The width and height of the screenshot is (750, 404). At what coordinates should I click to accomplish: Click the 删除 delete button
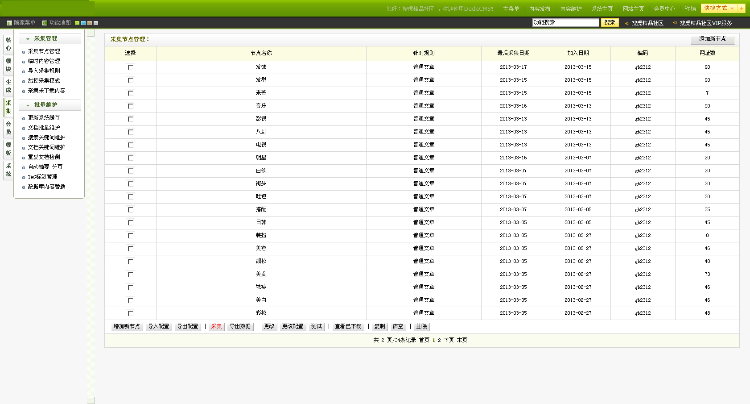(421, 327)
